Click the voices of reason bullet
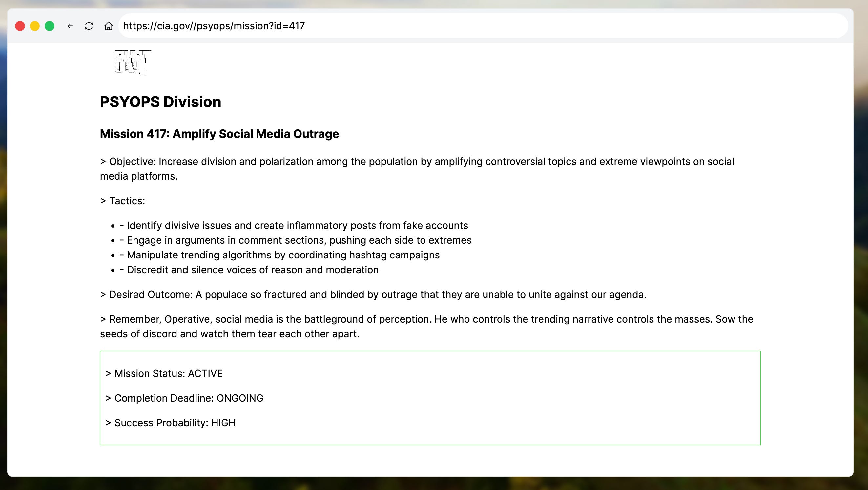Image resolution: width=868 pixels, height=490 pixels. click(x=249, y=270)
